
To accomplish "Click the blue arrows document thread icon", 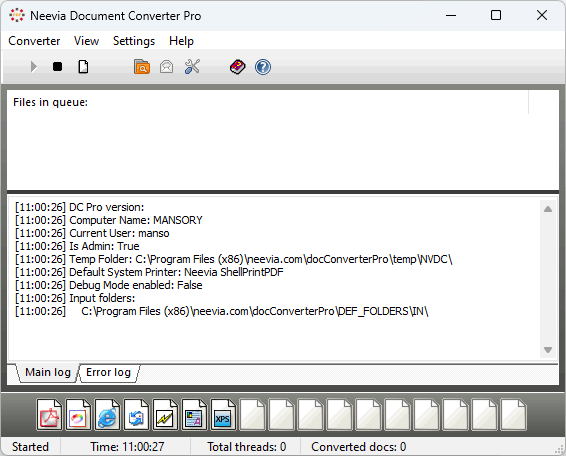I will tap(136, 414).
